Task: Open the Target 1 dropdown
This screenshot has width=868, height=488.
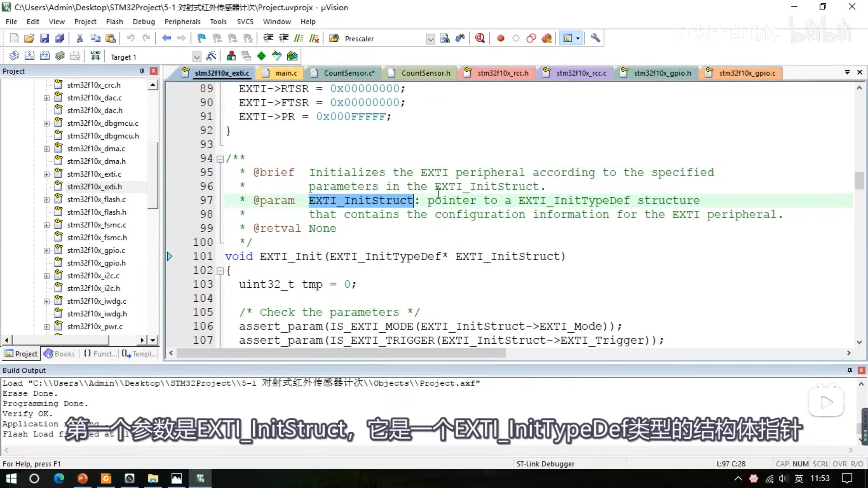Action: pyautogui.click(x=197, y=57)
